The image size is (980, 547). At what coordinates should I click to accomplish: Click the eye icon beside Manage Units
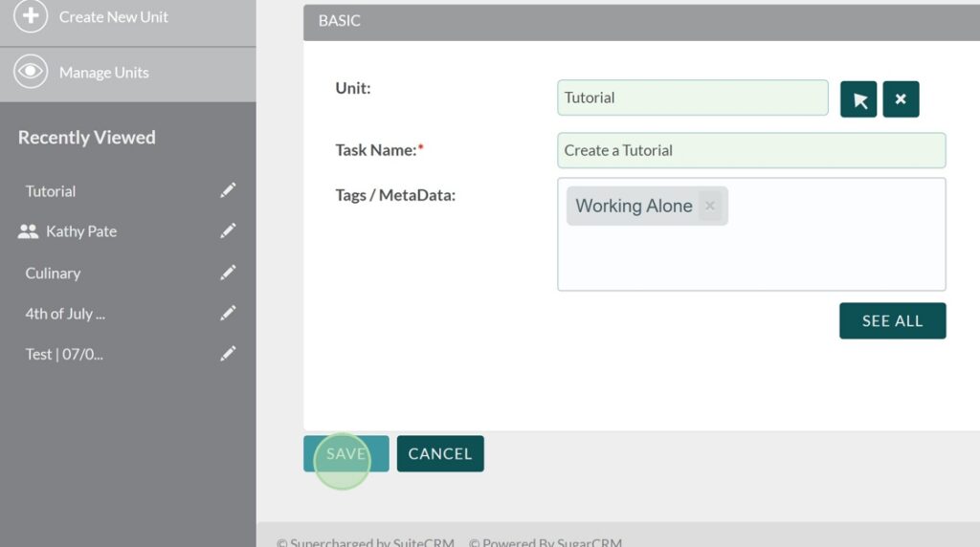(x=31, y=73)
